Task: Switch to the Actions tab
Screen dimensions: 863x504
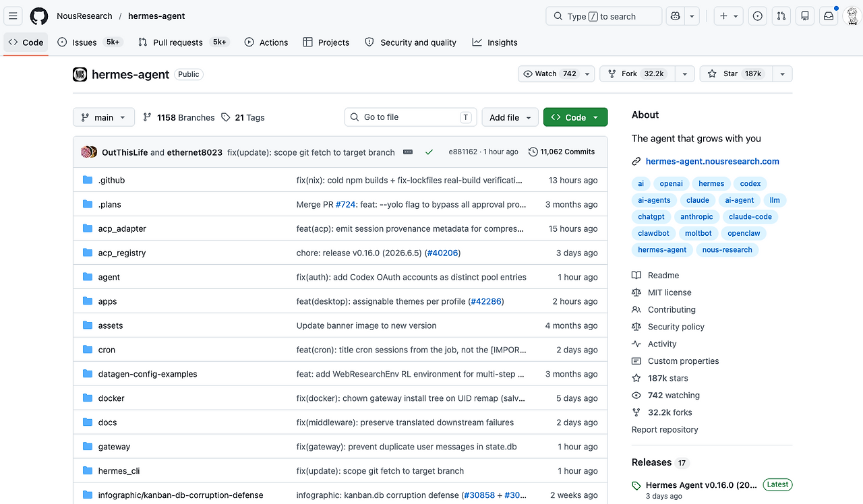Action: click(x=266, y=42)
